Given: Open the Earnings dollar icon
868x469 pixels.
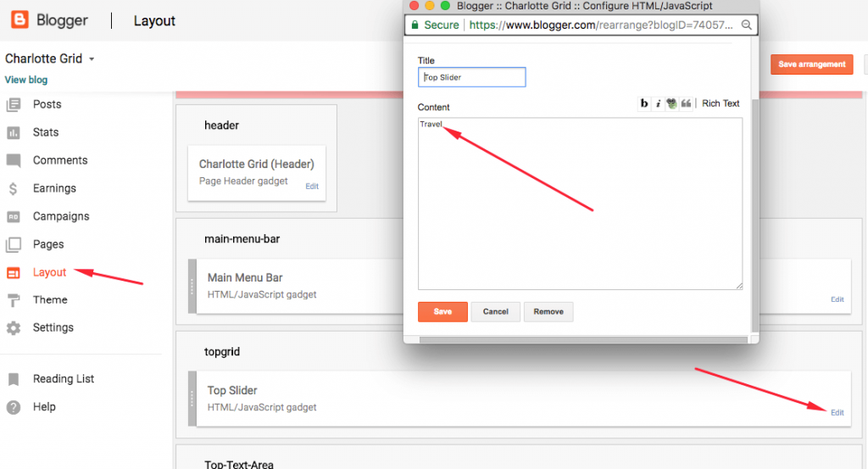Looking at the screenshot, I should click(x=14, y=189).
